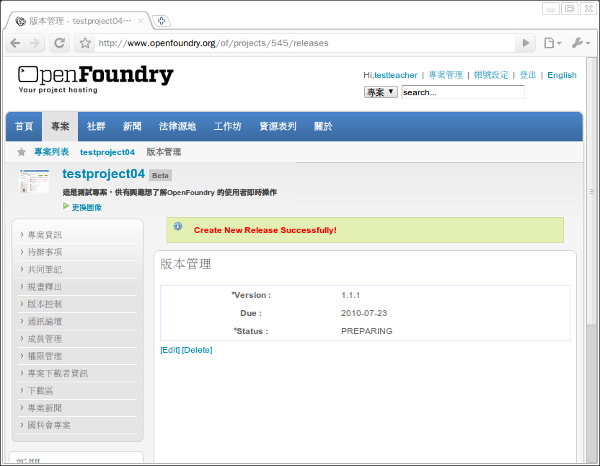
Task: Click the testproject04 project title heading
Action: click(x=104, y=174)
